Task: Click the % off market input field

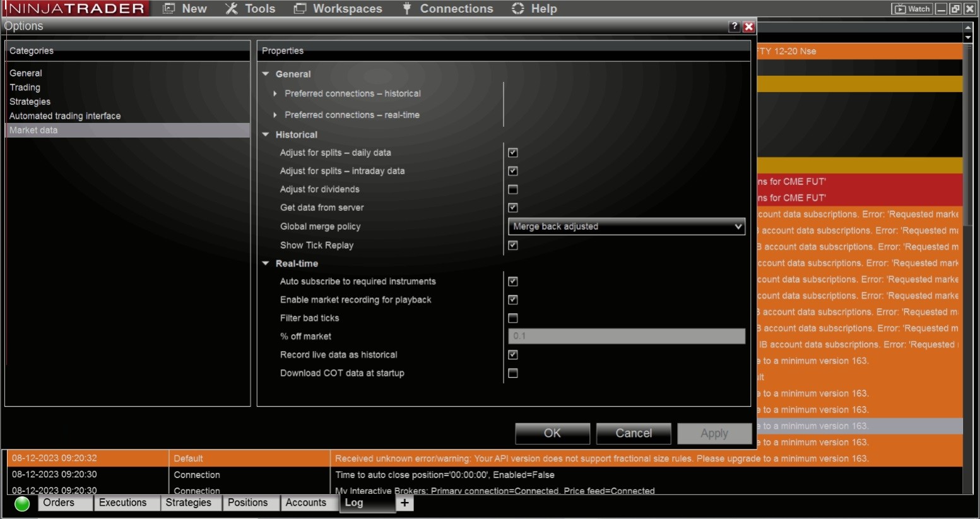Action: click(627, 337)
